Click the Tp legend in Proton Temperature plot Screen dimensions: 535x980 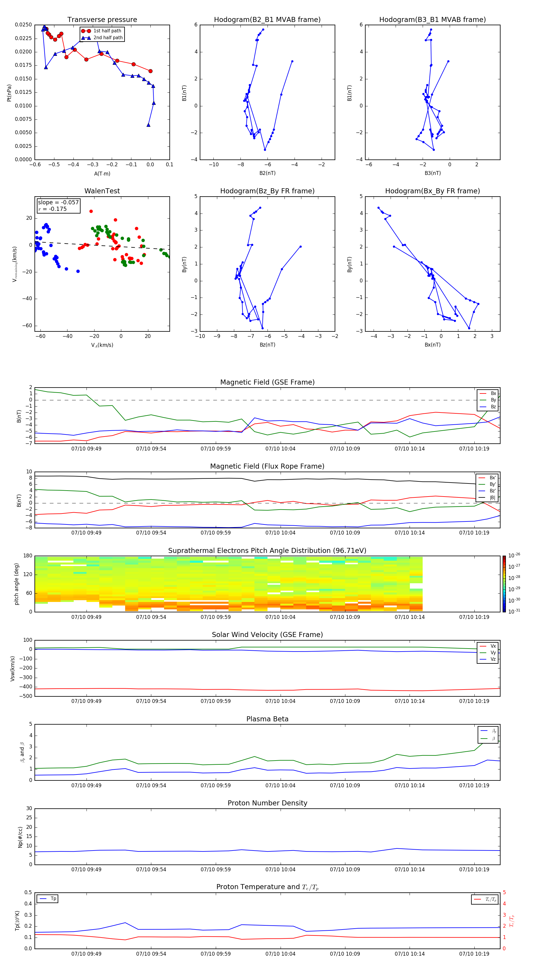(48, 899)
